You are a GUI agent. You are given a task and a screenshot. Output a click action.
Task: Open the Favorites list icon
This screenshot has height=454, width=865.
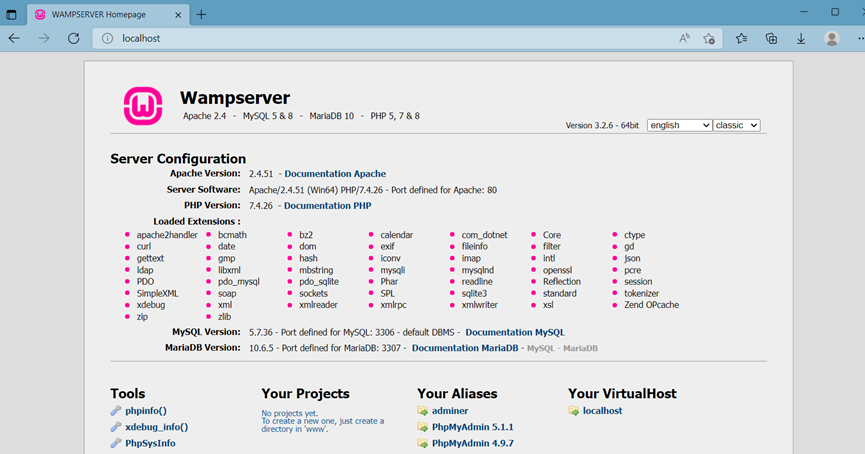(x=741, y=38)
